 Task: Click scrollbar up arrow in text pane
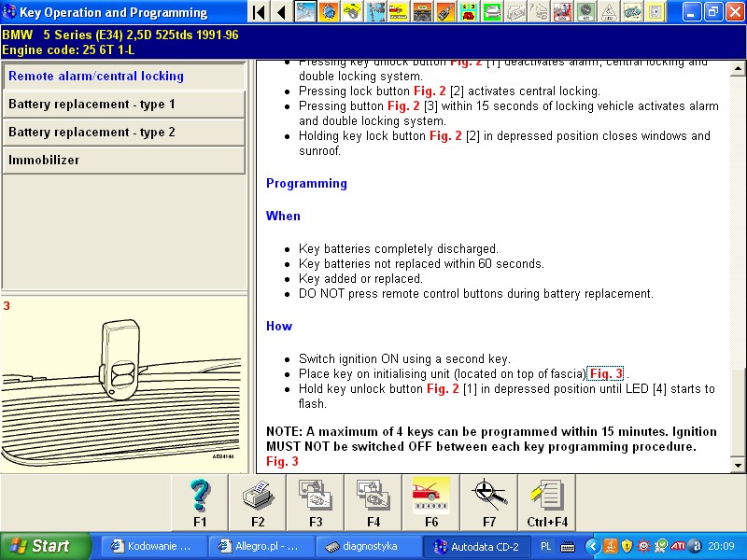pyautogui.click(x=738, y=68)
